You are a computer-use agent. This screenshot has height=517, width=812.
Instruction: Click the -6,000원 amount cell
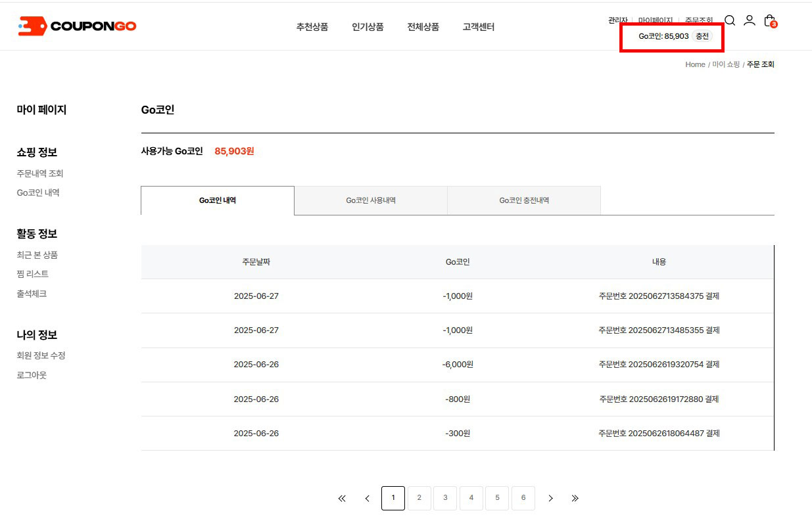(x=458, y=365)
